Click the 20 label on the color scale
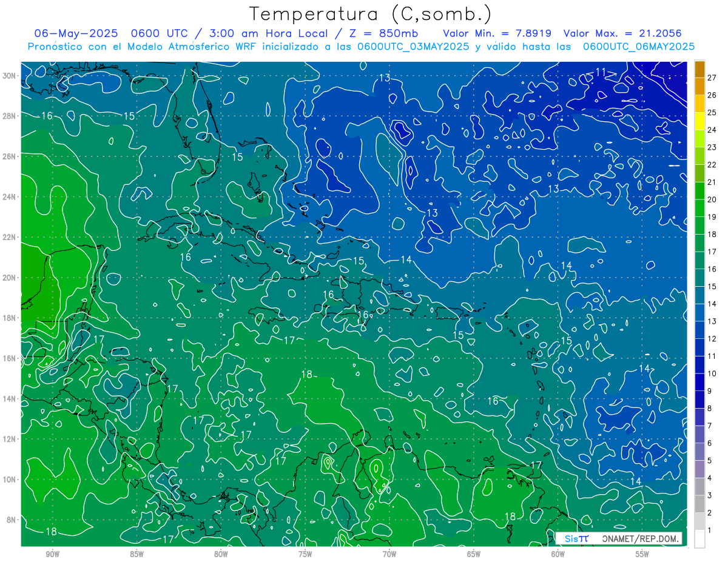 [712, 199]
